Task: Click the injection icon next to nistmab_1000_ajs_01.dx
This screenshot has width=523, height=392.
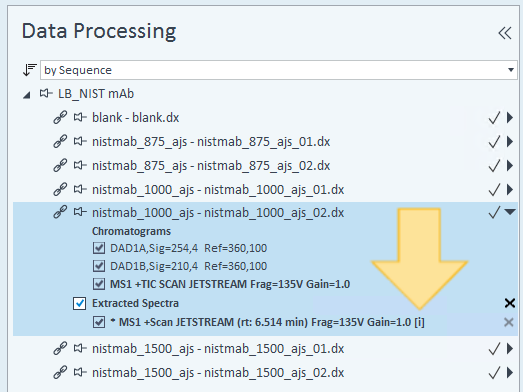Action: point(80,189)
